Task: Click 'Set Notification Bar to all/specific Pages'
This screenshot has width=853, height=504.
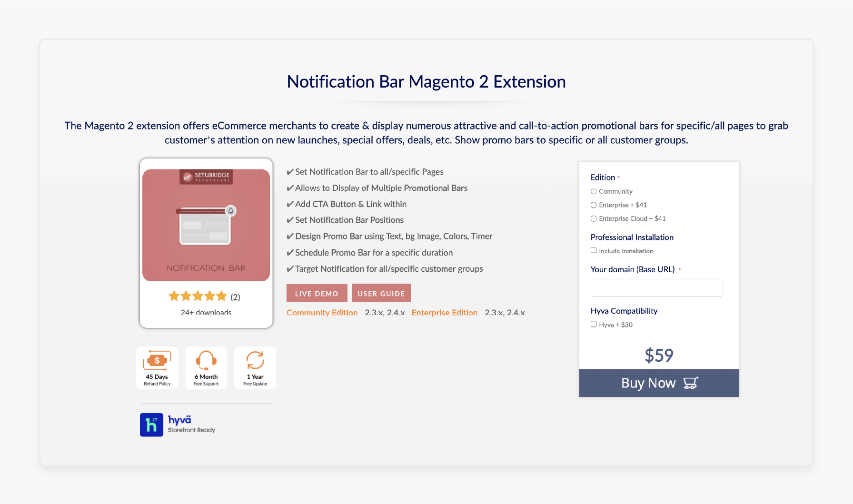Action: point(369,172)
